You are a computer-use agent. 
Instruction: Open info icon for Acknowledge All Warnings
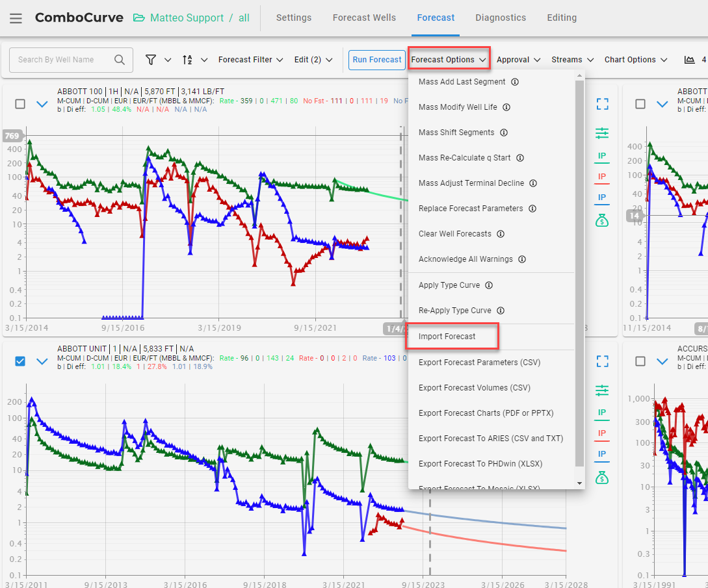(522, 259)
